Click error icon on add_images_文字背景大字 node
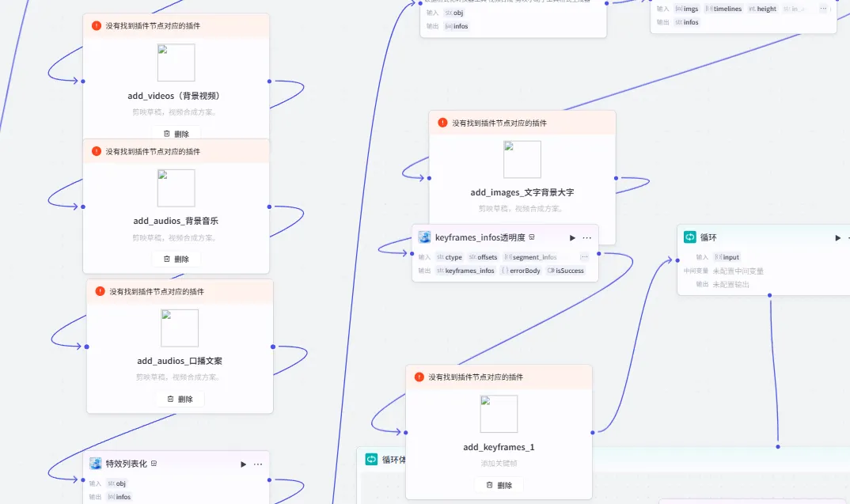 [442, 123]
